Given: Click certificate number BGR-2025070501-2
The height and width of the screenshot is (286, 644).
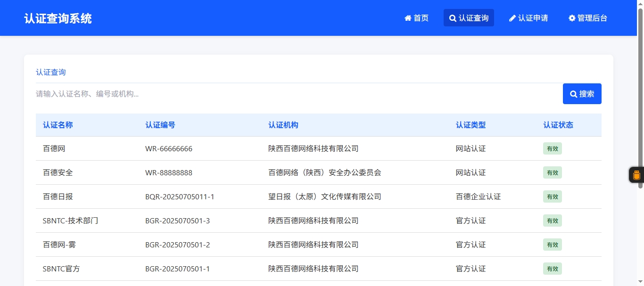Looking at the screenshot, I should pos(177,245).
